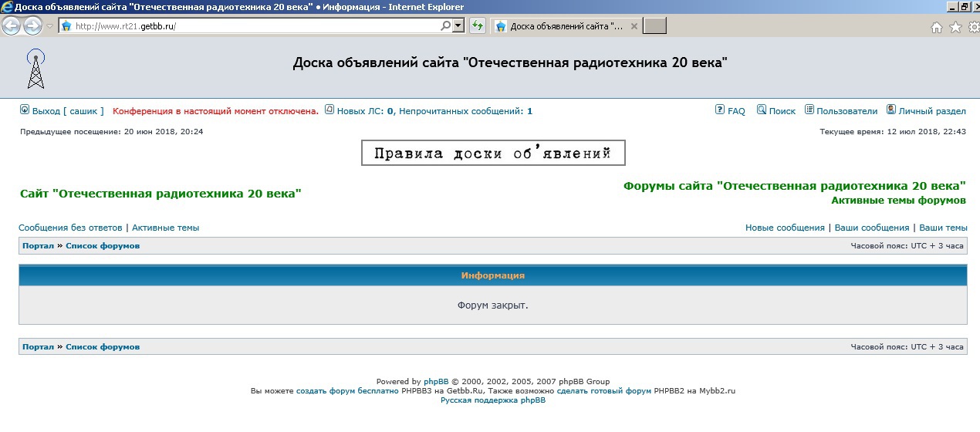The image size is (980, 432).
Task: Click Internet Explorer logo in title bar
Action: click(x=7, y=7)
